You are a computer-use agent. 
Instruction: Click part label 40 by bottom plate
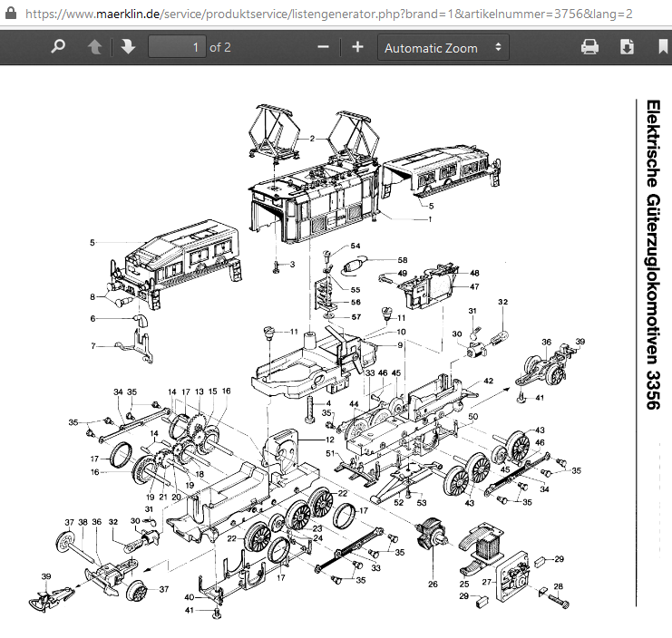[x=189, y=597]
